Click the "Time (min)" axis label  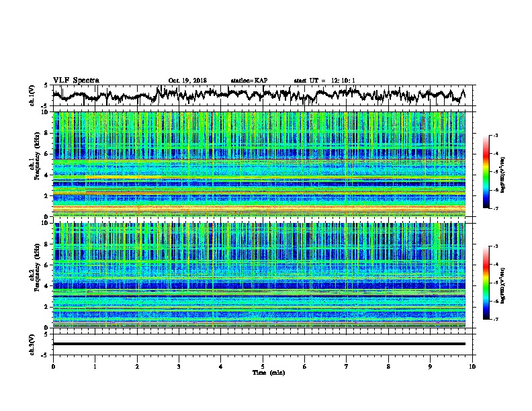coord(269,373)
